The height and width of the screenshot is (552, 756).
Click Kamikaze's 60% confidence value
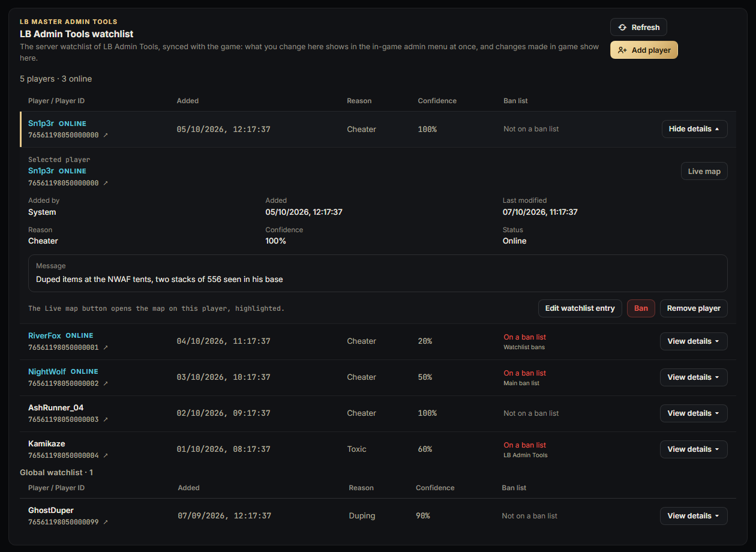click(425, 449)
